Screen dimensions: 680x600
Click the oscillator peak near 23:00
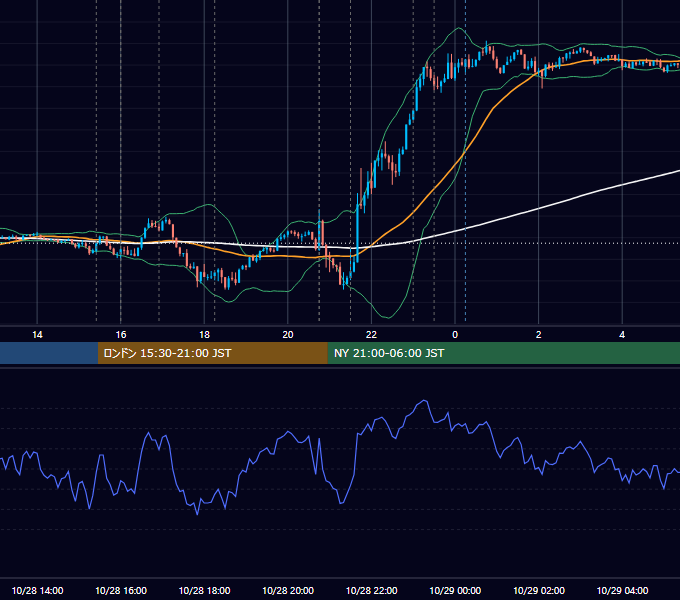tap(425, 401)
